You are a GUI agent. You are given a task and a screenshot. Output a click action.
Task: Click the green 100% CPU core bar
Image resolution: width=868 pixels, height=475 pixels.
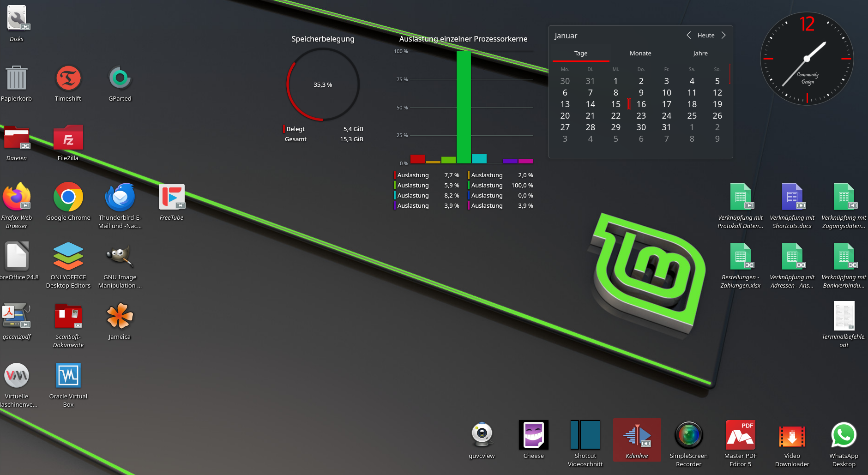click(464, 107)
